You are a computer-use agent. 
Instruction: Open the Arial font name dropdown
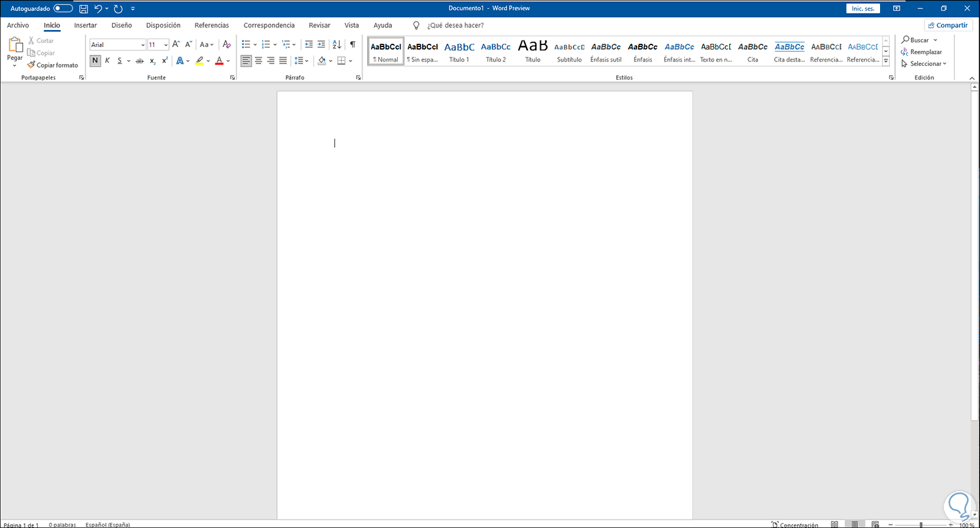tap(118, 44)
